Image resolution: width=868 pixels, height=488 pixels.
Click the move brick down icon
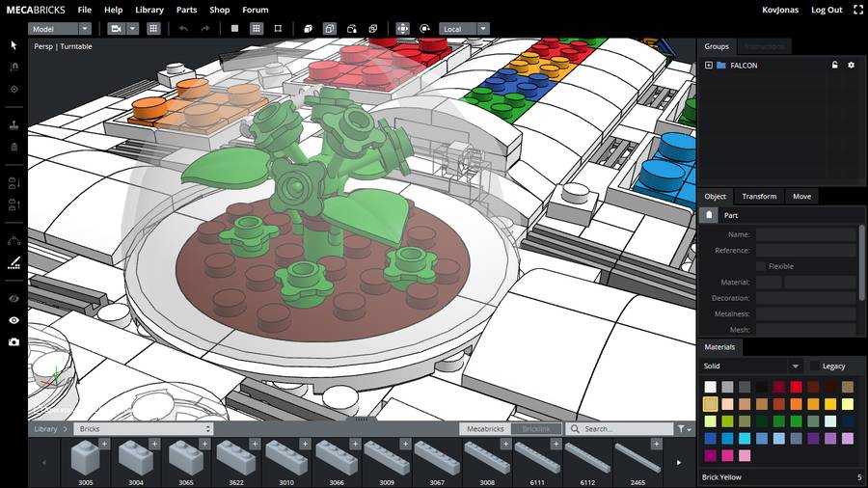coord(14,183)
